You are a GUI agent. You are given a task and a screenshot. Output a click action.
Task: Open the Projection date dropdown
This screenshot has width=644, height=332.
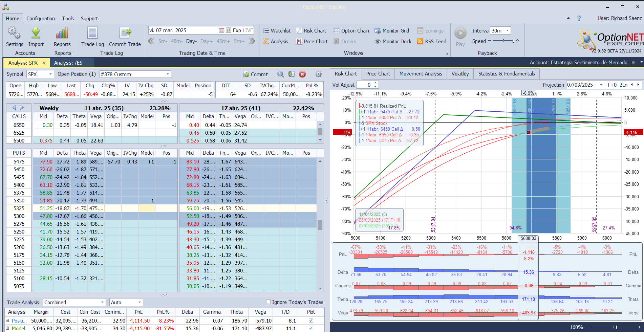601,85
